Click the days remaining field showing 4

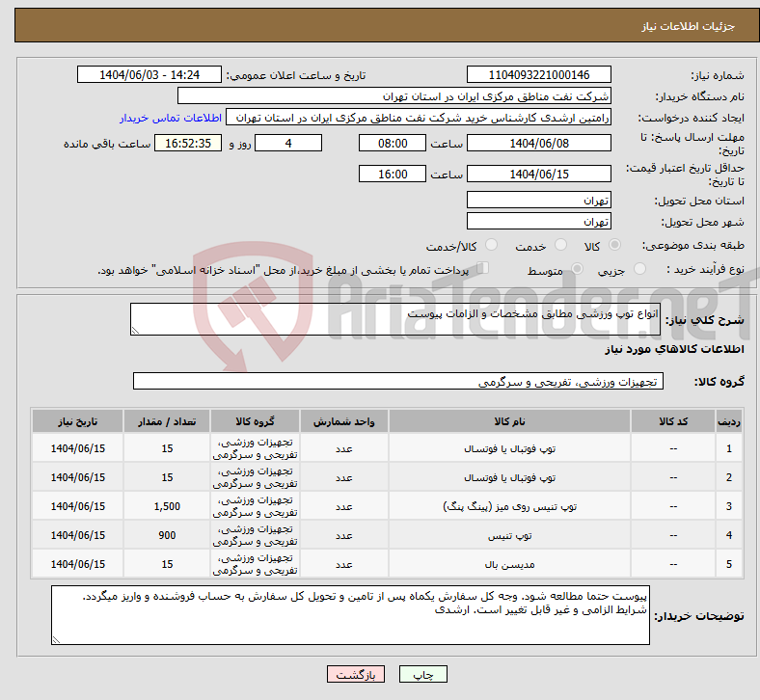pos(288,144)
